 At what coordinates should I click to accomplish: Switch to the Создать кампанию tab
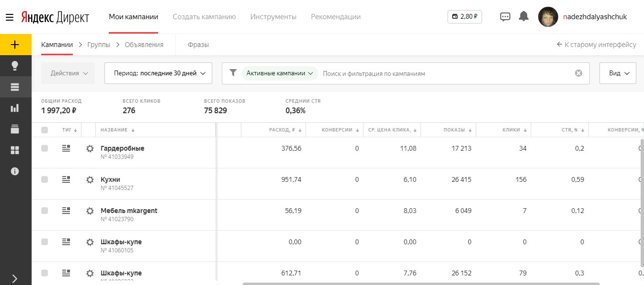tap(204, 17)
